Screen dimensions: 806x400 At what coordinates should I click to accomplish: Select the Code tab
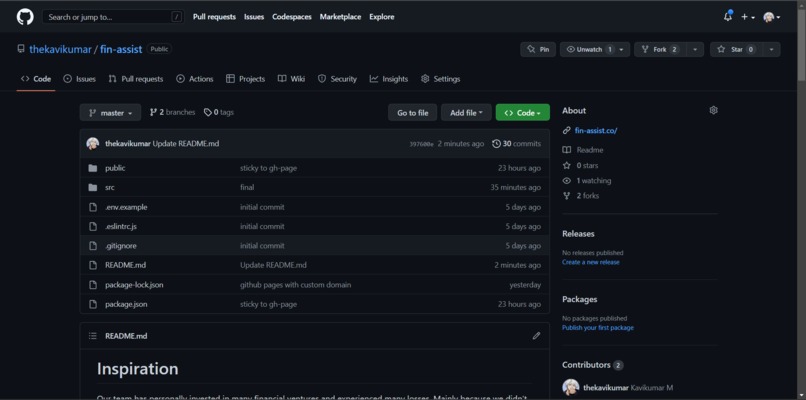pos(36,79)
